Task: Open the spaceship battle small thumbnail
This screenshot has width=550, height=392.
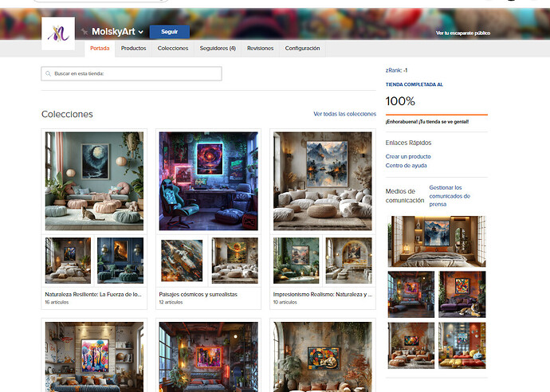Action: (182, 261)
